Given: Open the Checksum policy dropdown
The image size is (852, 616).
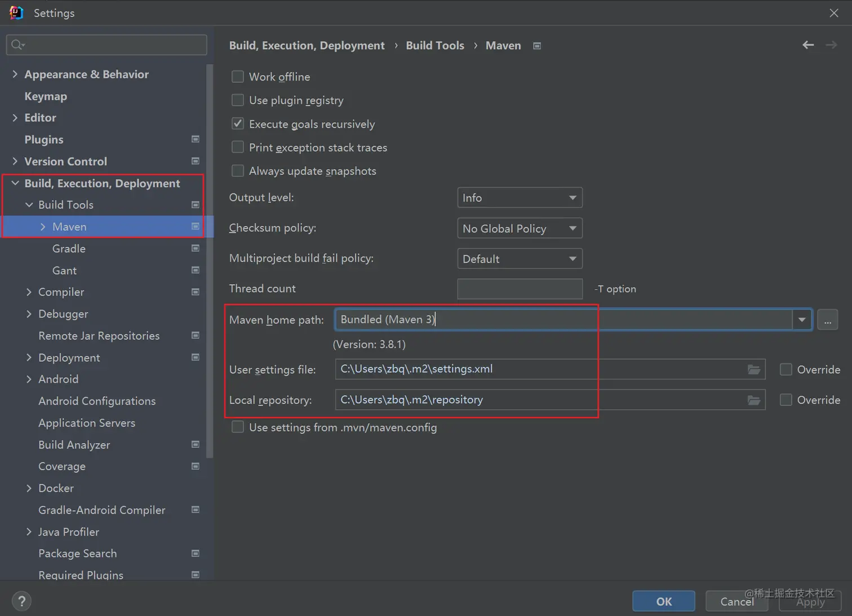Looking at the screenshot, I should click(519, 228).
